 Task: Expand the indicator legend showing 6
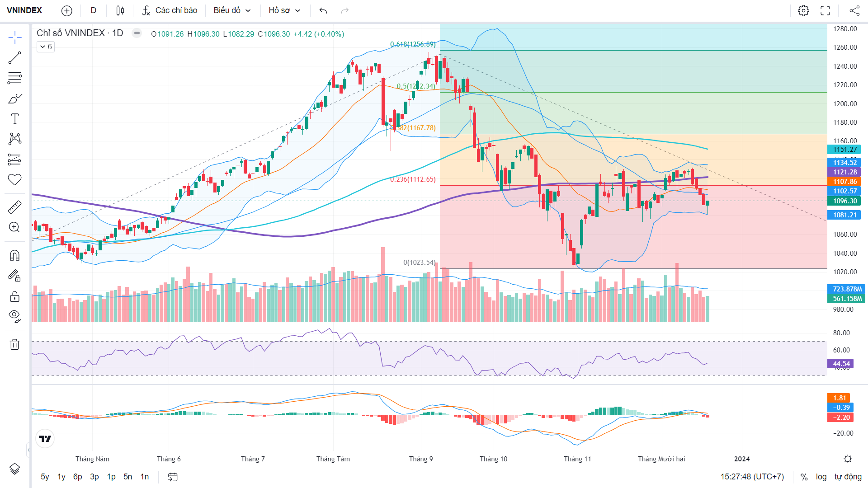pyautogui.click(x=46, y=47)
